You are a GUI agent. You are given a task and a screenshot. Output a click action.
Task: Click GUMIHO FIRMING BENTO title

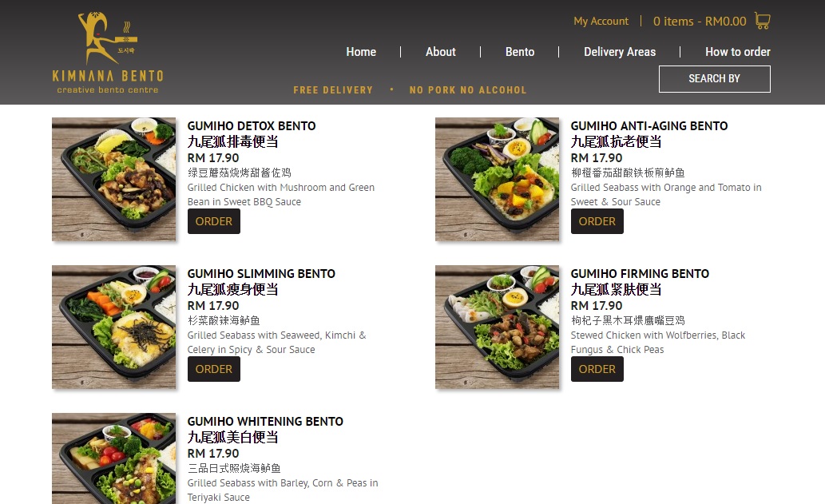click(640, 274)
